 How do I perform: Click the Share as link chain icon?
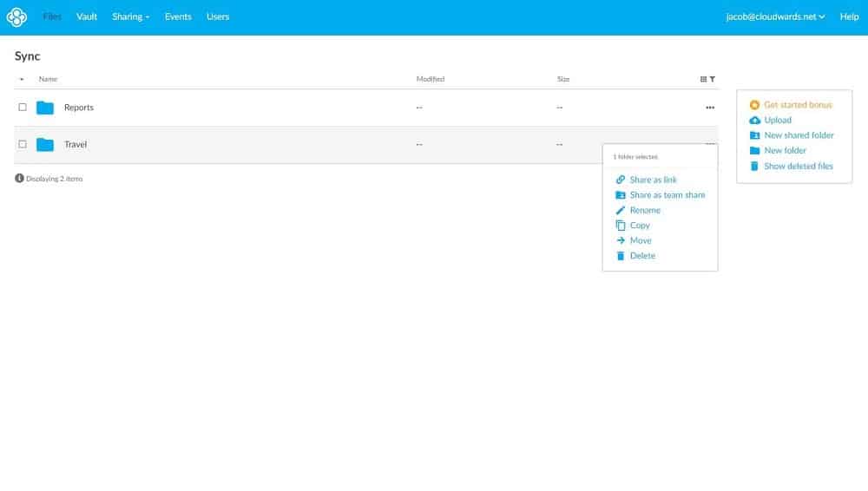(620, 180)
